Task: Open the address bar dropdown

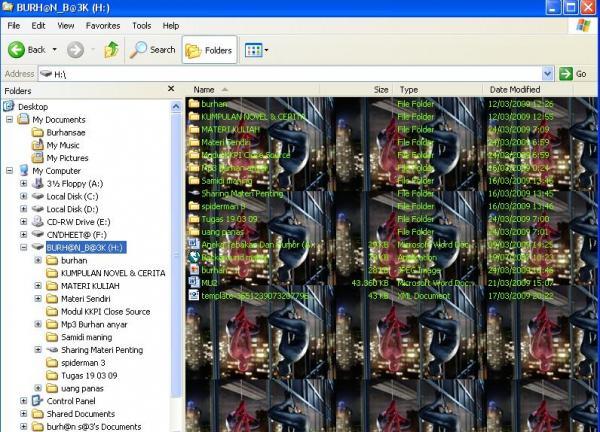Action: pos(548,73)
